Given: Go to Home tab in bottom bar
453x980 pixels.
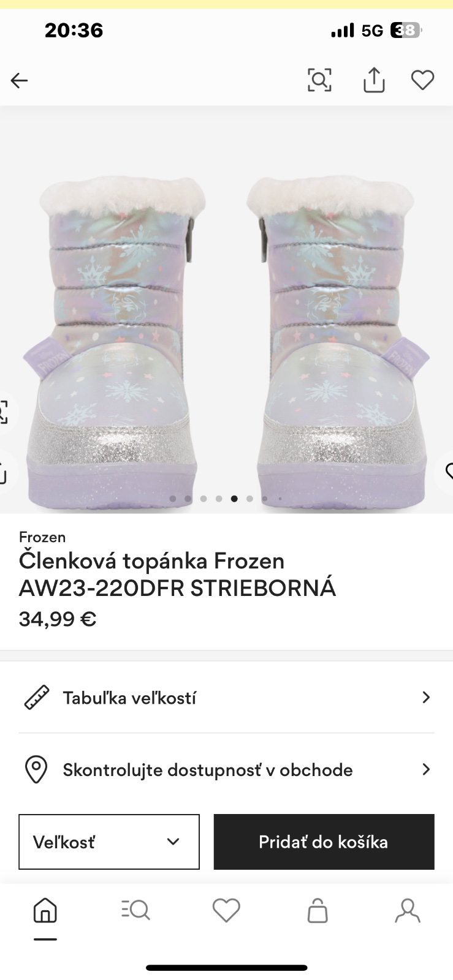Looking at the screenshot, I should (45, 911).
